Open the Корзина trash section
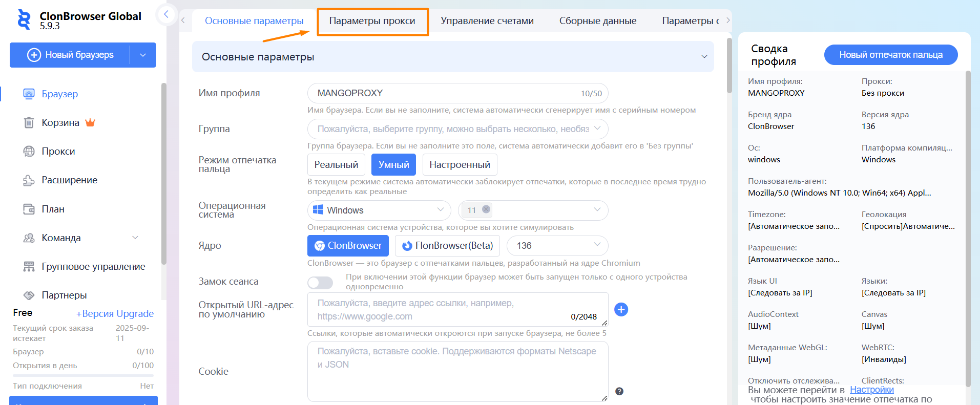This screenshot has height=405, width=980. [x=60, y=122]
